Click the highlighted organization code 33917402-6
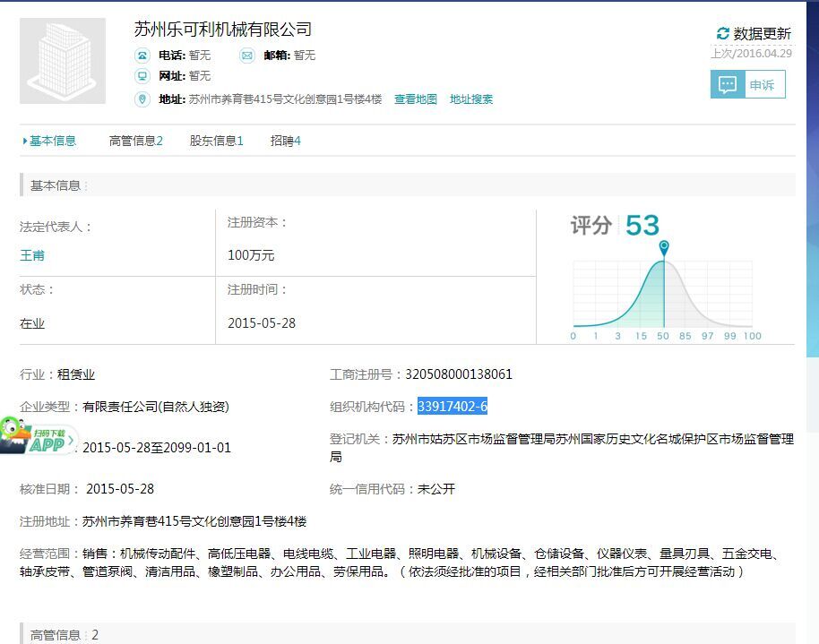 pos(453,407)
